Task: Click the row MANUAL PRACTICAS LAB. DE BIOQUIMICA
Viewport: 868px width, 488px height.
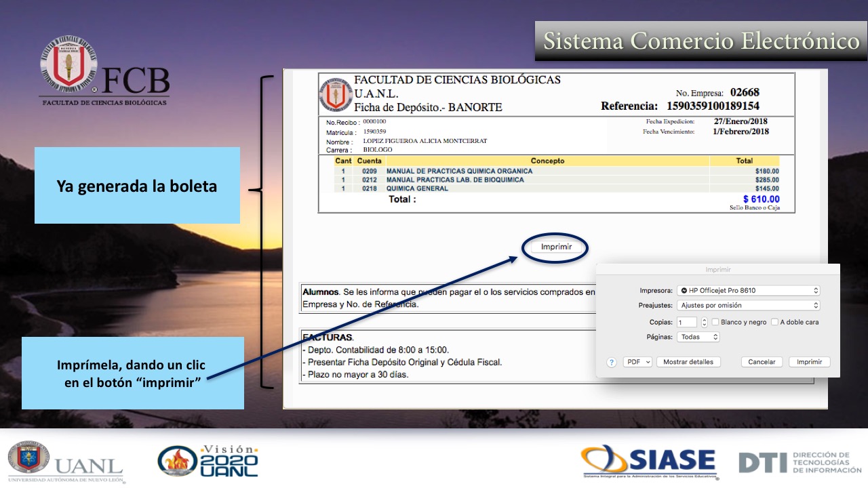Action: [x=556, y=180]
